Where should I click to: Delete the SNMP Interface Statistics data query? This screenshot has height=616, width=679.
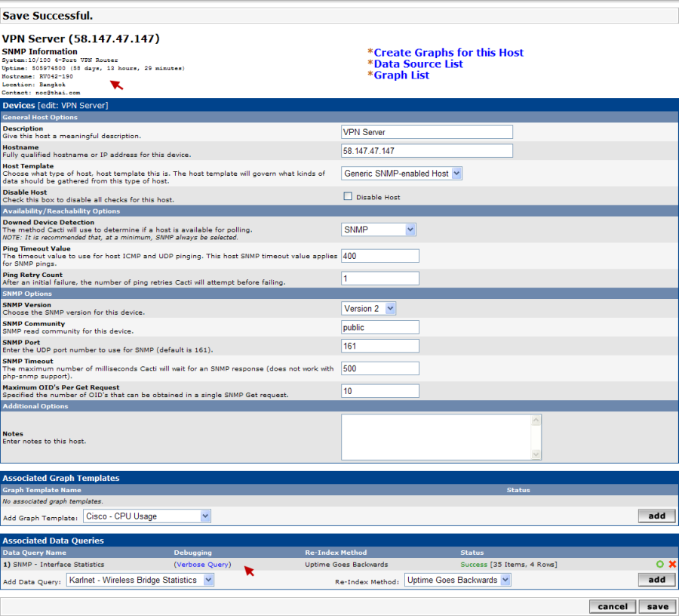click(672, 564)
